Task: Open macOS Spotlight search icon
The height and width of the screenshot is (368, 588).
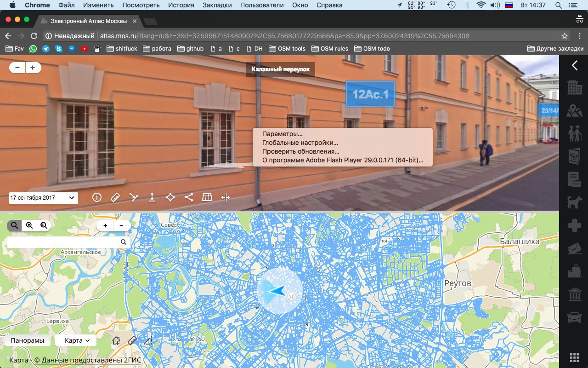Action: click(559, 5)
